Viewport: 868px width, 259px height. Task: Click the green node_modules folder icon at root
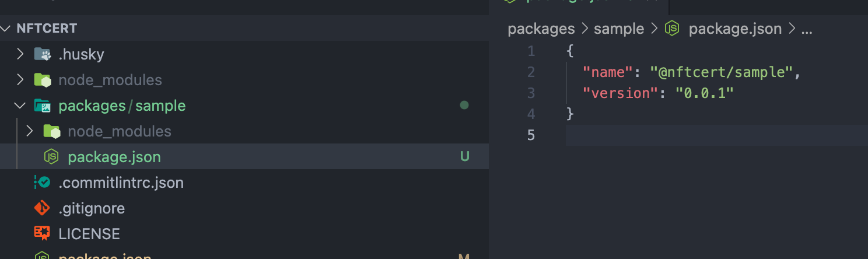[43, 80]
